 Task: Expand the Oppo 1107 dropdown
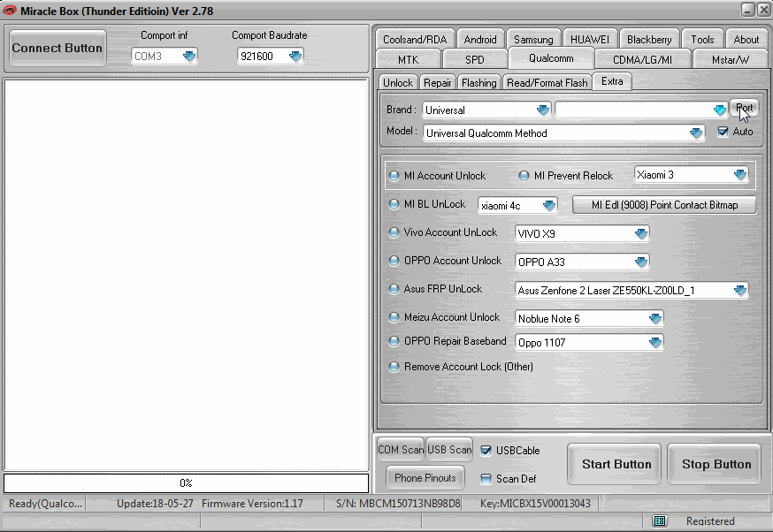[x=655, y=342]
